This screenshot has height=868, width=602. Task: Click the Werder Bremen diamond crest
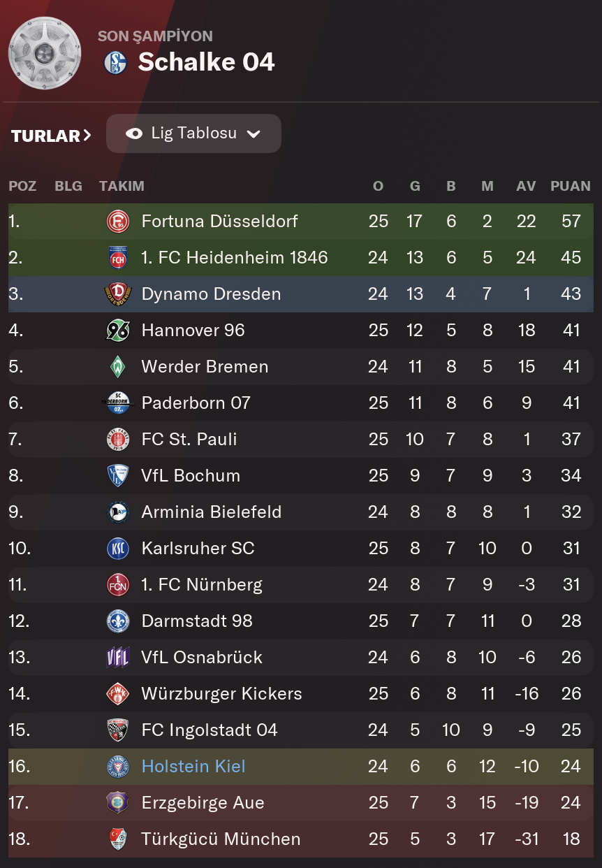(x=118, y=367)
